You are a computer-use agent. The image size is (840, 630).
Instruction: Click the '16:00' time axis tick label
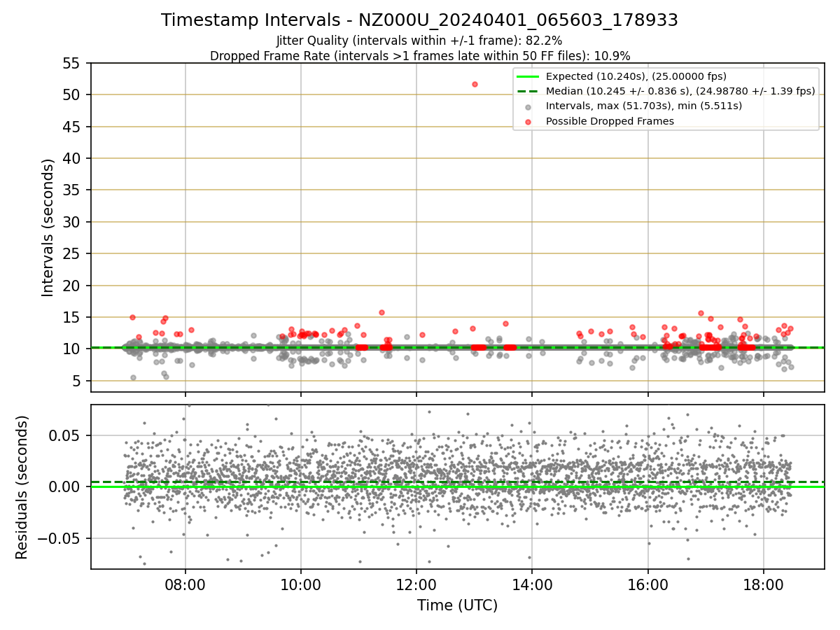point(647,584)
